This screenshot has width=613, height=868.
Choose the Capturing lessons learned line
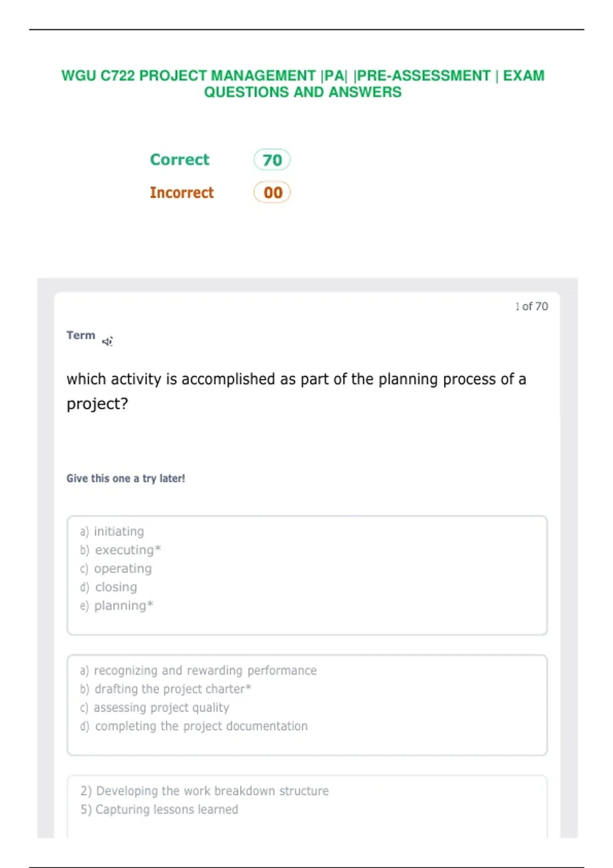pos(159,809)
